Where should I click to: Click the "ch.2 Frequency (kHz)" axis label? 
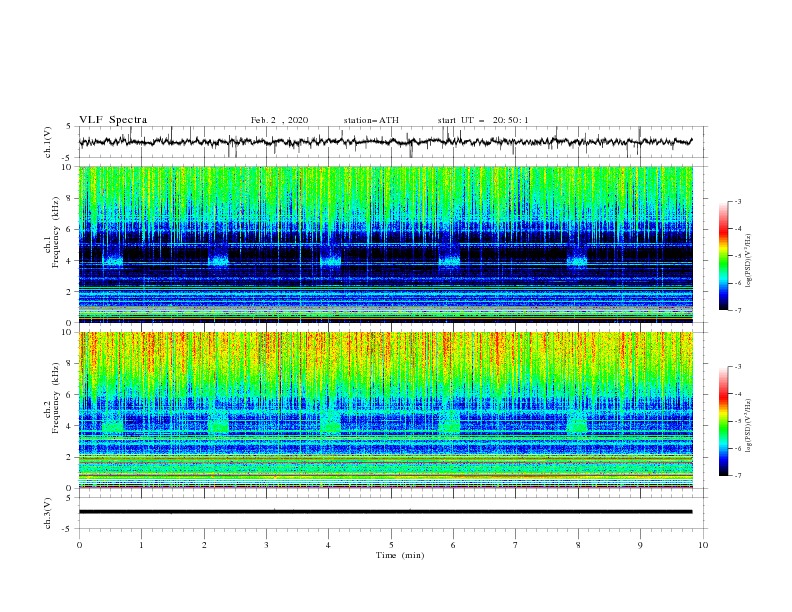coord(52,397)
